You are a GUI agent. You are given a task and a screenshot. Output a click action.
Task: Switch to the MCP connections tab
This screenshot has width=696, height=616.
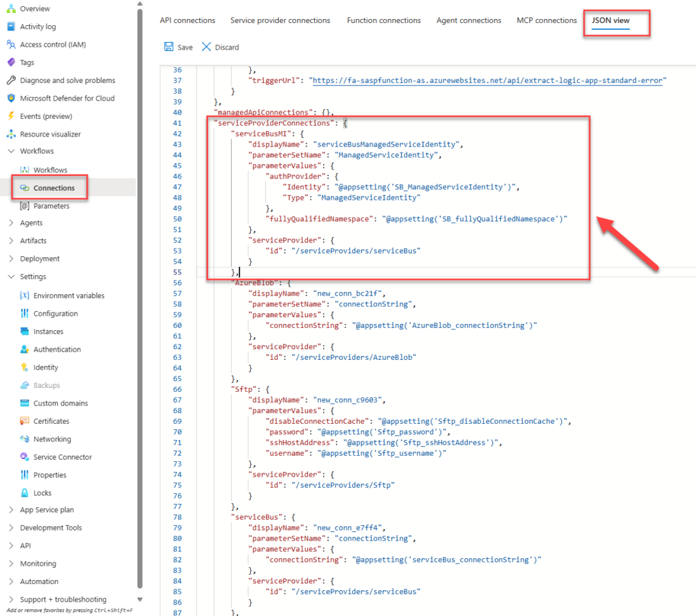pos(547,20)
